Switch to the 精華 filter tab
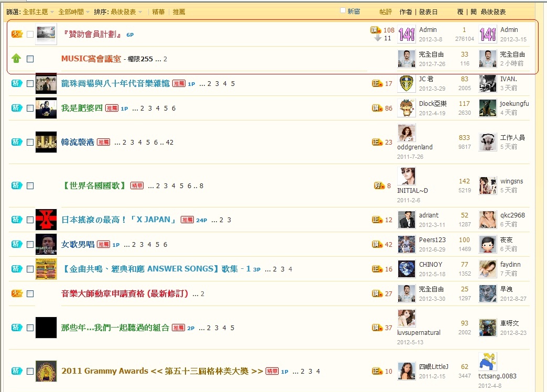This screenshot has width=547, height=392. [x=158, y=12]
